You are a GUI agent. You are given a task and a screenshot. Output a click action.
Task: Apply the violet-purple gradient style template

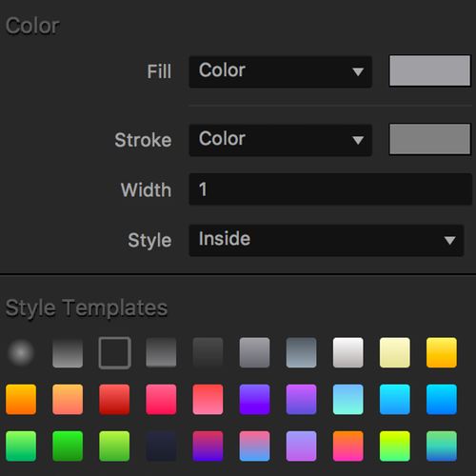pos(254,399)
